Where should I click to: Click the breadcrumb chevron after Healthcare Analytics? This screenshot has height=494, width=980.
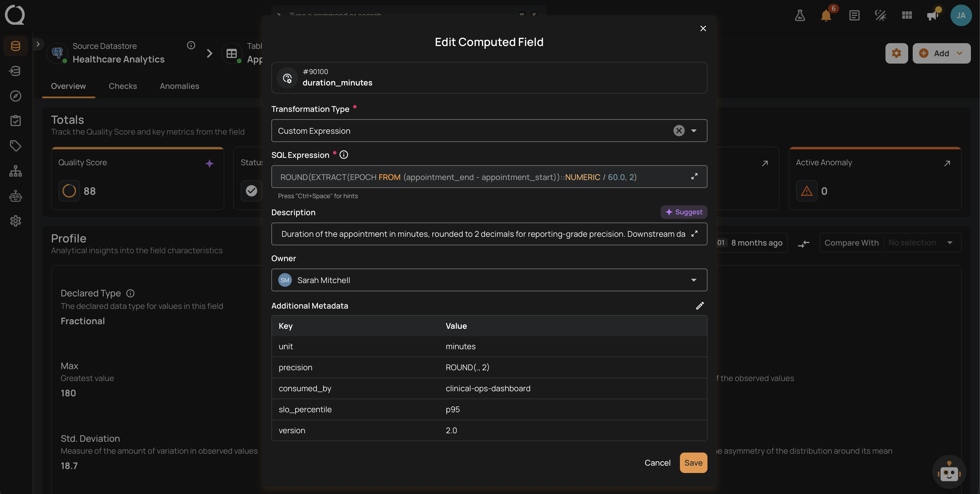(209, 53)
